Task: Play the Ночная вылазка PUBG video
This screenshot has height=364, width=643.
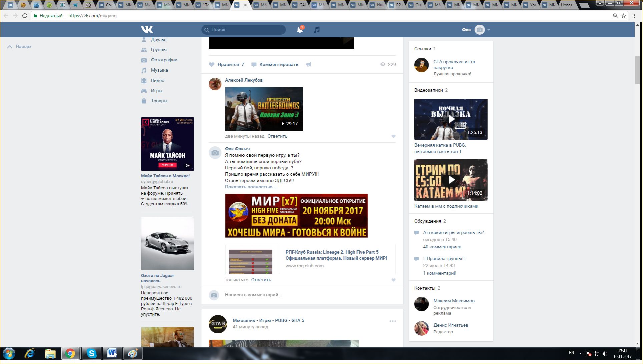Action: click(x=451, y=119)
